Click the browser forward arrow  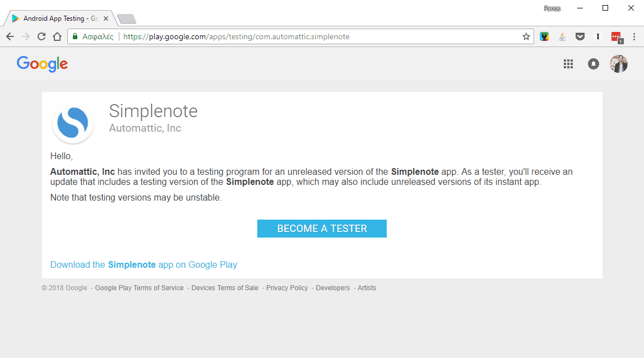point(26,36)
